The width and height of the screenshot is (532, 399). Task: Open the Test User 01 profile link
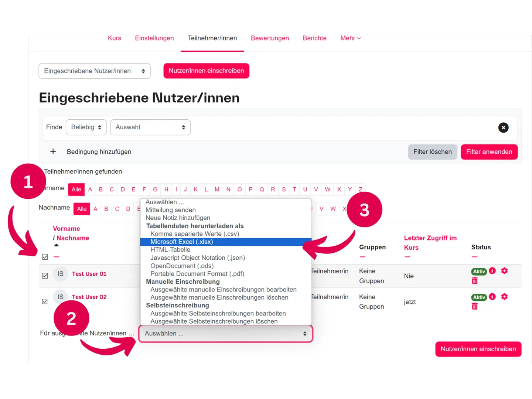pyautogui.click(x=89, y=274)
